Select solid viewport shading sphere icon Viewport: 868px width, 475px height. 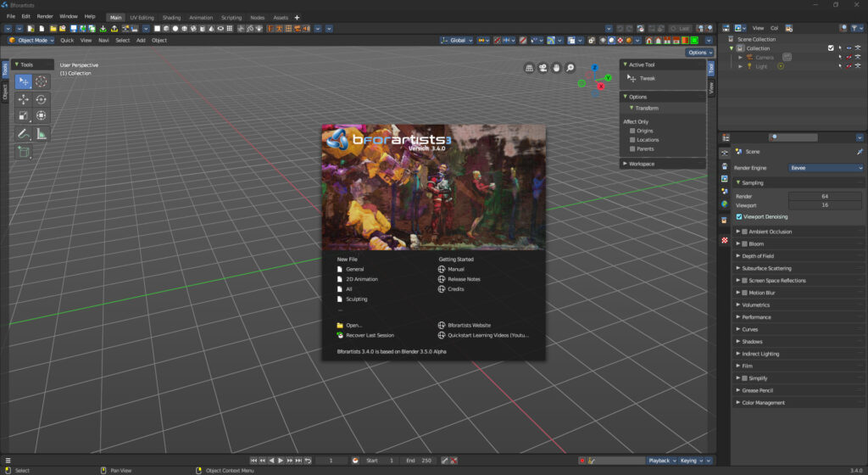[611, 41]
